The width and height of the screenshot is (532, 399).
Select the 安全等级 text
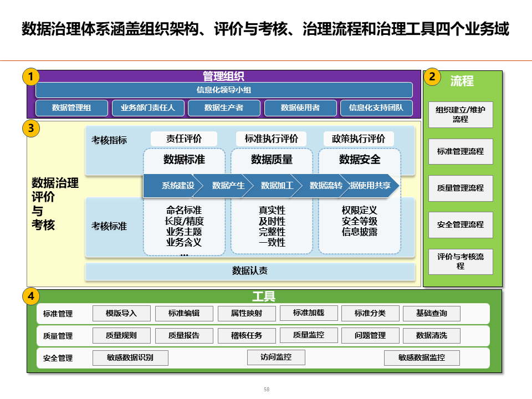pyautogui.click(x=359, y=221)
